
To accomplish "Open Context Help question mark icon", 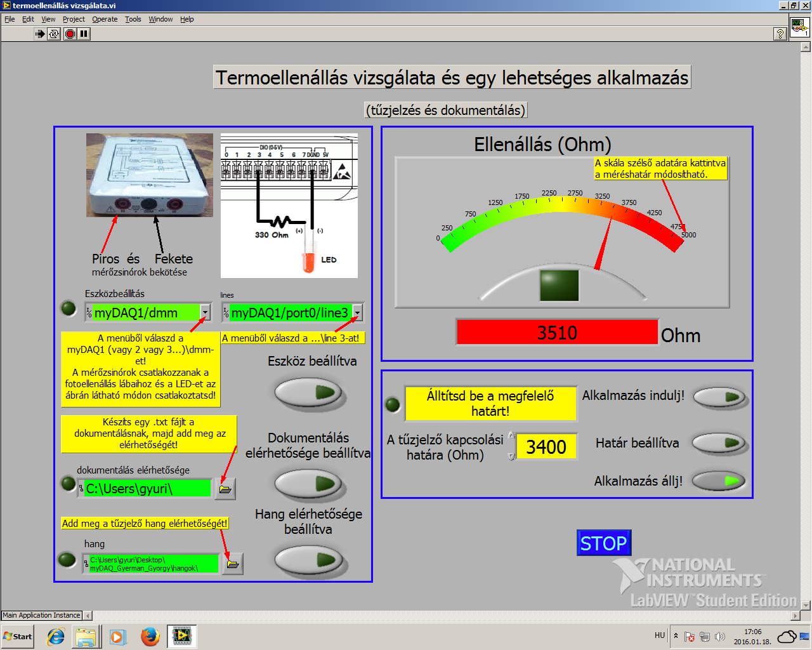I will (780, 34).
